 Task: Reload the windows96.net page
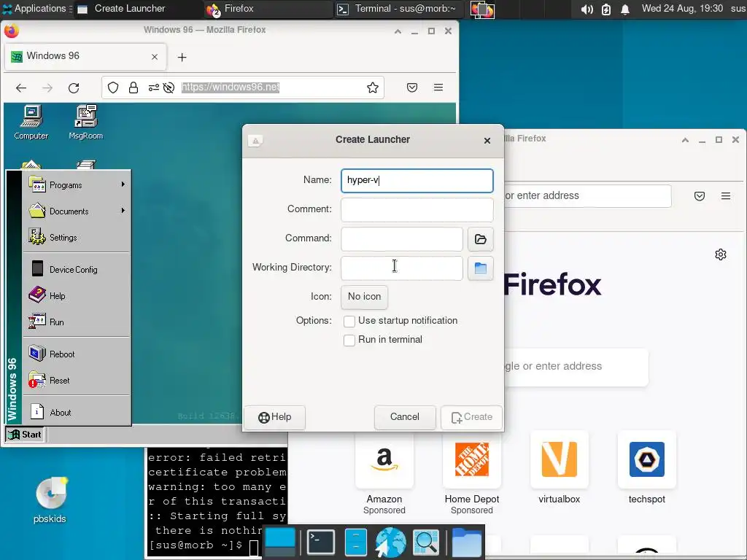point(74,87)
